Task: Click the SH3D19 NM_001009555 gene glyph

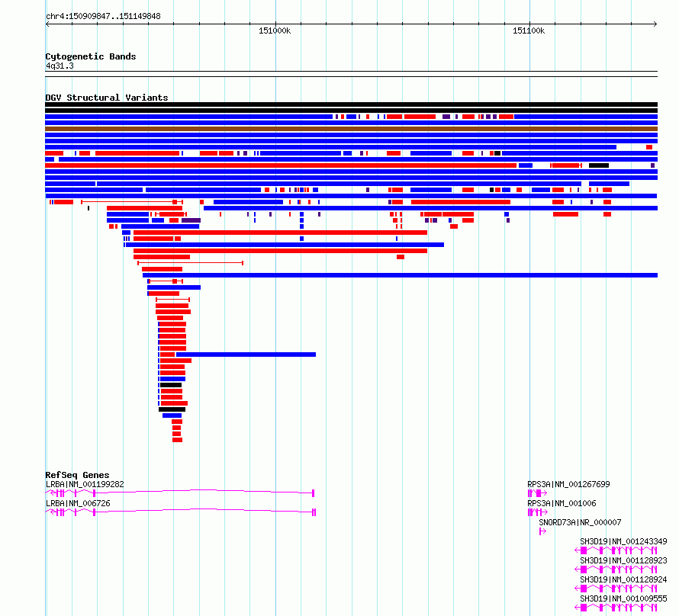Action: click(x=616, y=608)
